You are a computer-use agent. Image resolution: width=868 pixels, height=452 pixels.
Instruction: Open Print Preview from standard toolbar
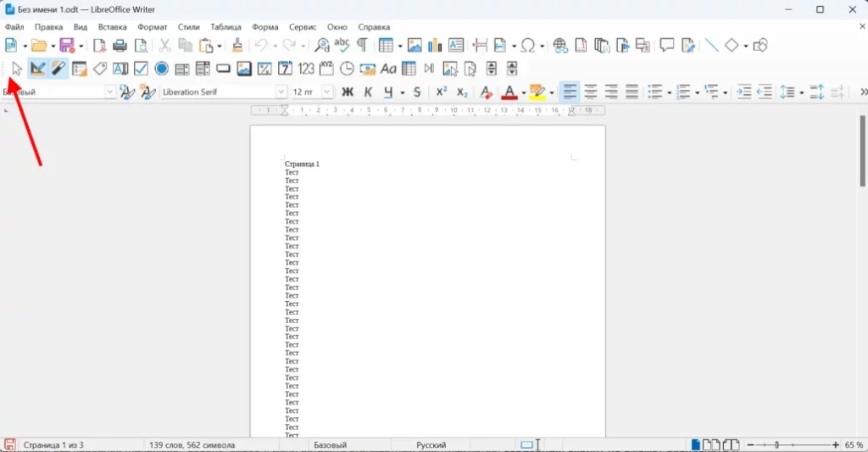[x=141, y=46]
